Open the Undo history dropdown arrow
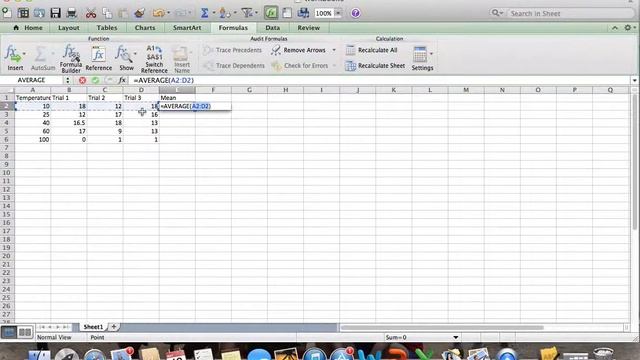This screenshot has height=360, width=640. (x=169, y=13)
